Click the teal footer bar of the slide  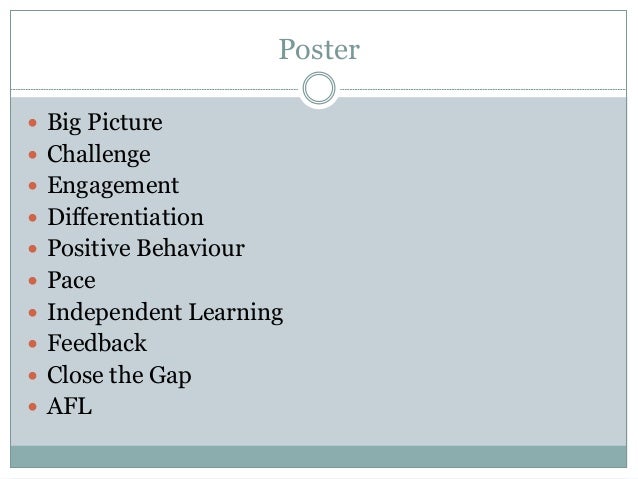[x=319, y=457]
